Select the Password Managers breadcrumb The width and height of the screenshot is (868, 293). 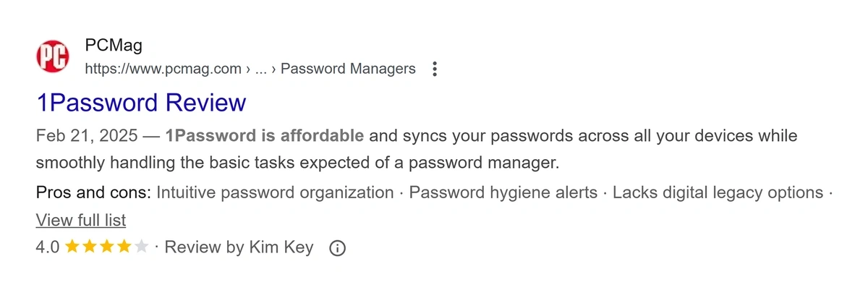tap(348, 69)
